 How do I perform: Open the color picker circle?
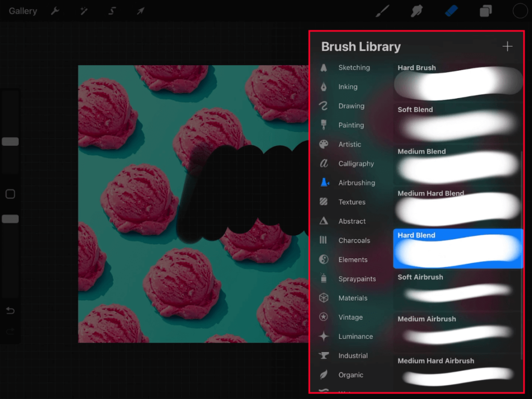point(520,10)
